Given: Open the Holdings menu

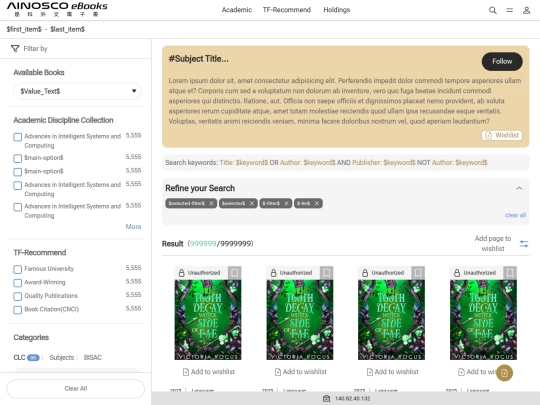Looking at the screenshot, I should 336,10.
